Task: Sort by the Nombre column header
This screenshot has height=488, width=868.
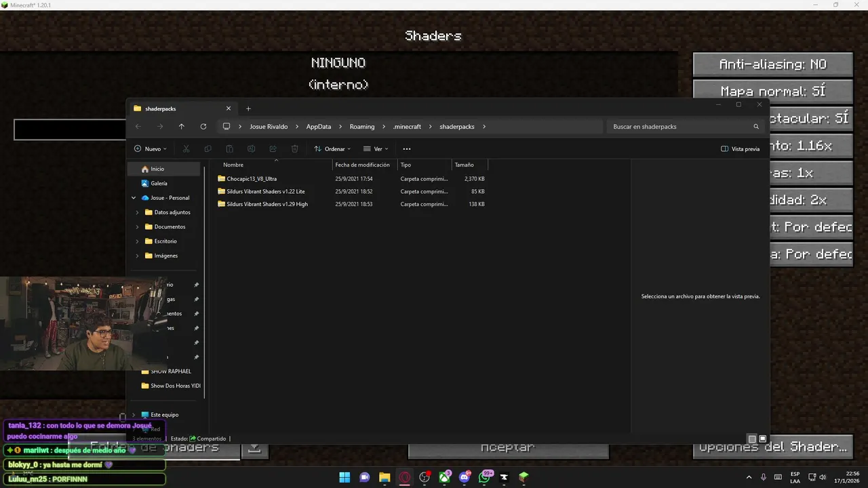Action: 276,165
